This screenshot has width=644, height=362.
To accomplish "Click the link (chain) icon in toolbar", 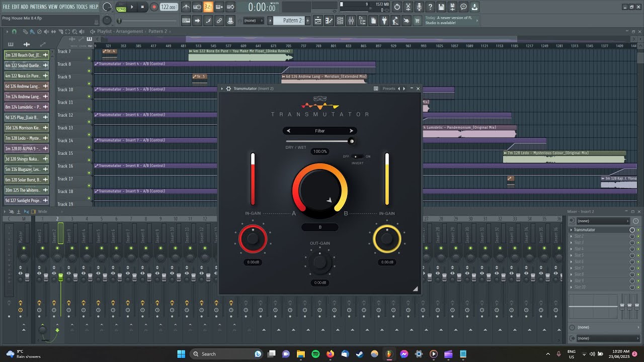I will coord(219,21).
